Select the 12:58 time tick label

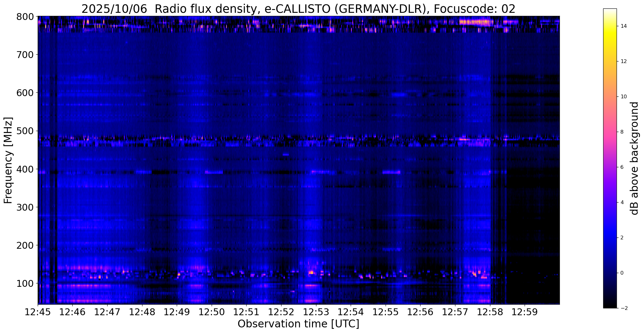[x=490, y=312]
